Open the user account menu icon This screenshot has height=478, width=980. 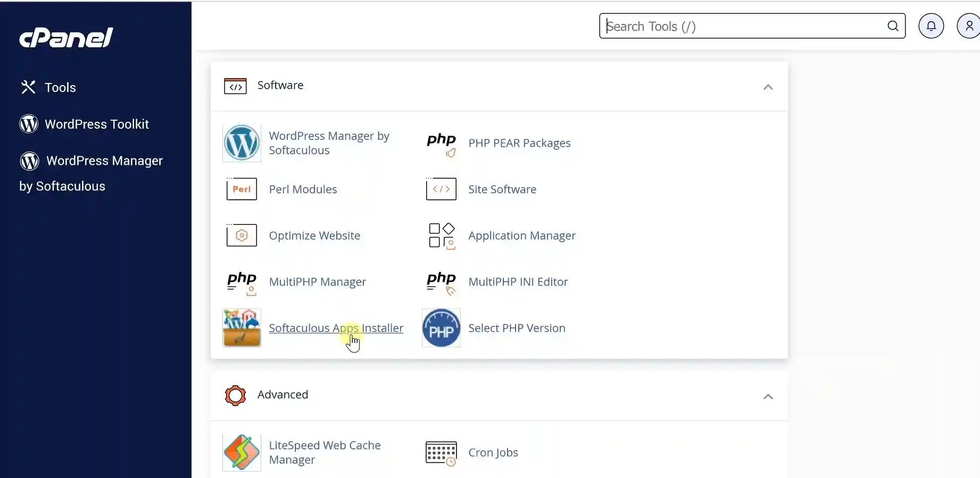point(969,26)
